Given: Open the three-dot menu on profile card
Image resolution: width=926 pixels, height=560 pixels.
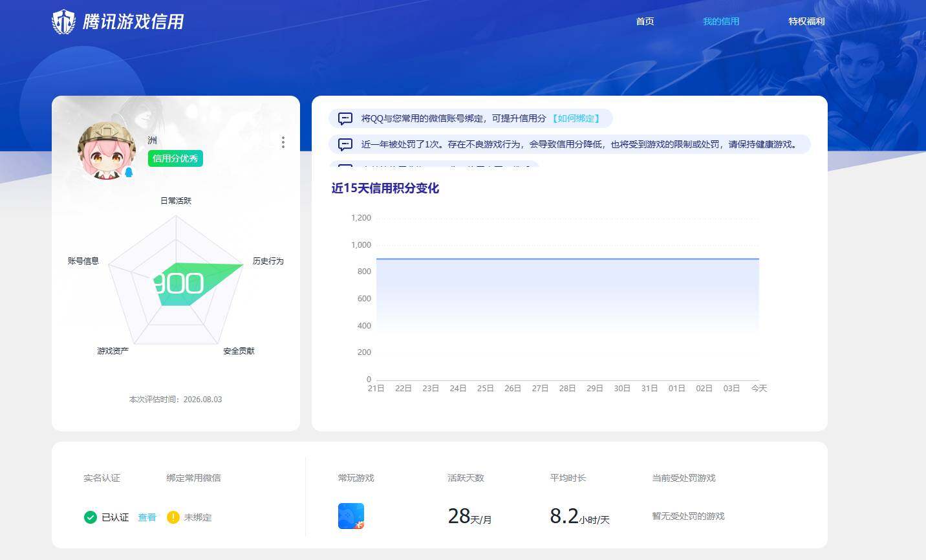Looking at the screenshot, I should 283,142.
